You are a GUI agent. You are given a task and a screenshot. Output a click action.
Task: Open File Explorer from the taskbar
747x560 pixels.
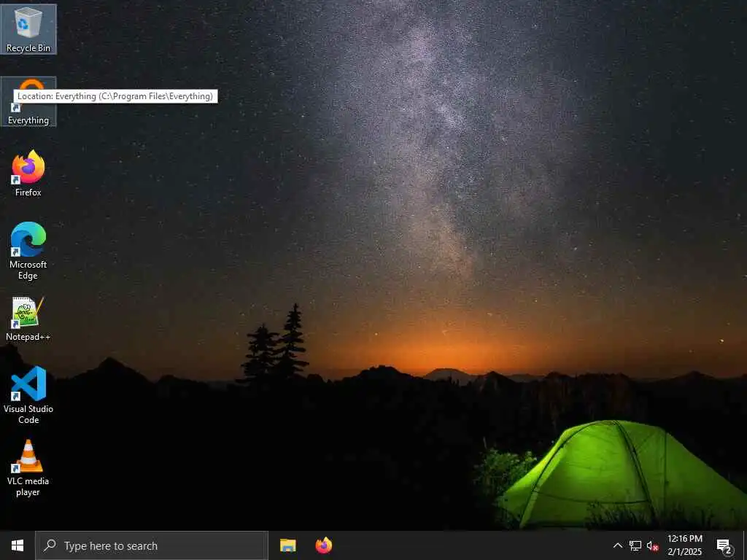pyautogui.click(x=287, y=545)
